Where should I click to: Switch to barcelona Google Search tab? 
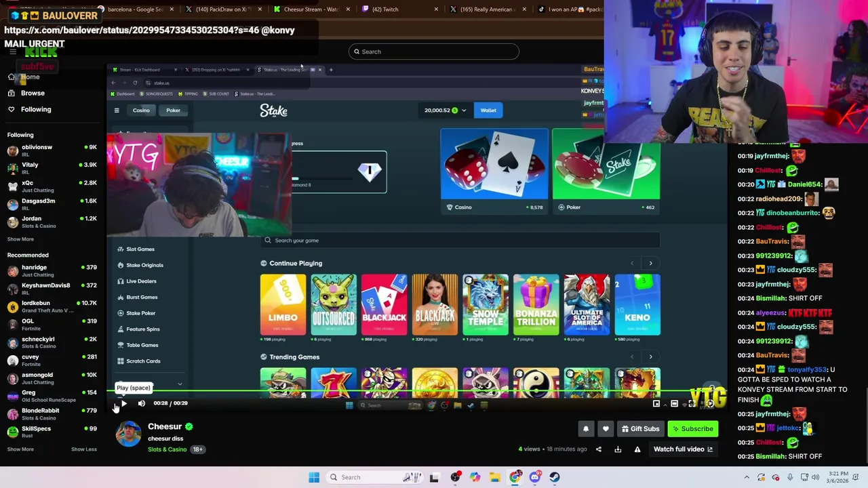click(x=136, y=9)
